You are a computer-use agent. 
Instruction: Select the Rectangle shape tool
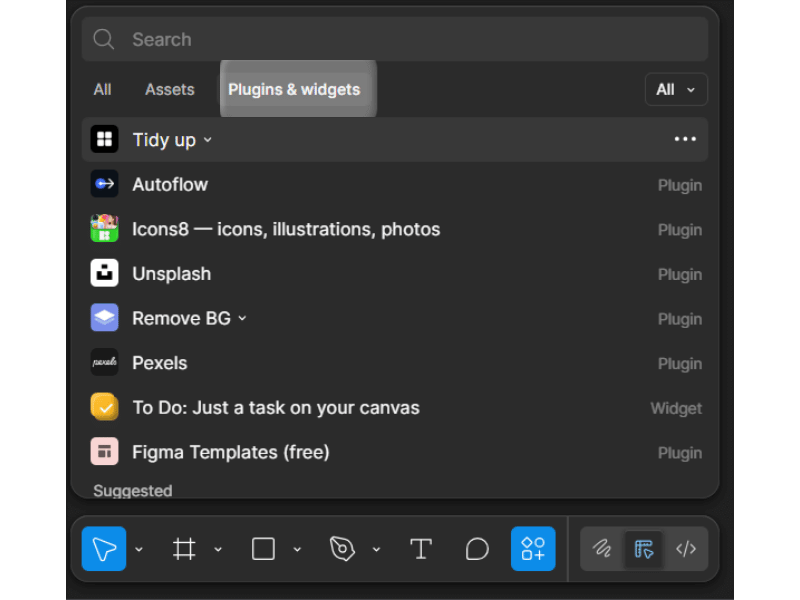pyautogui.click(x=263, y=549)
